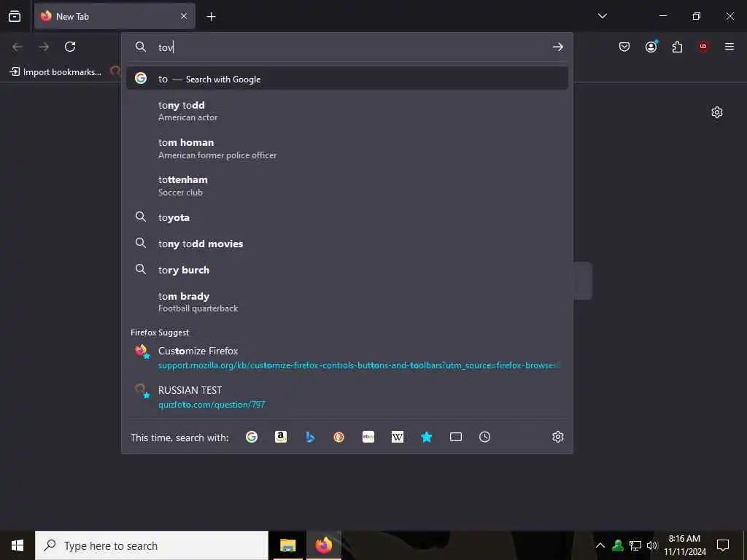Screen dimensions: 747x560
Task: Click Firefox icon in taskbar
Action: click(x=323, y=545)
